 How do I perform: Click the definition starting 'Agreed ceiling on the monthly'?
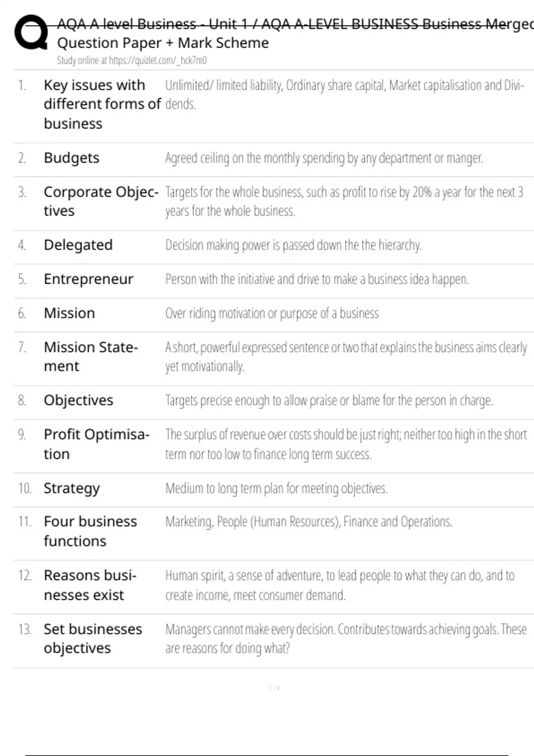coord(324,158)
